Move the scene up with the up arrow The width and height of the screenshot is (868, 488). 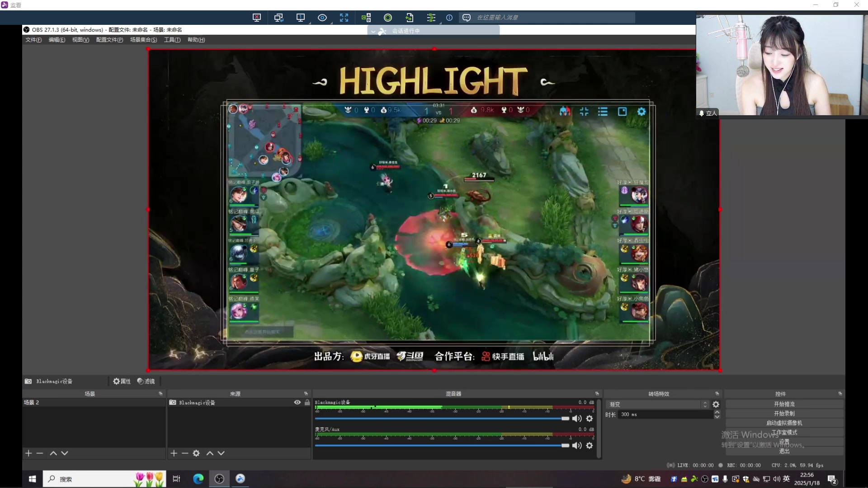coord(53,453)
